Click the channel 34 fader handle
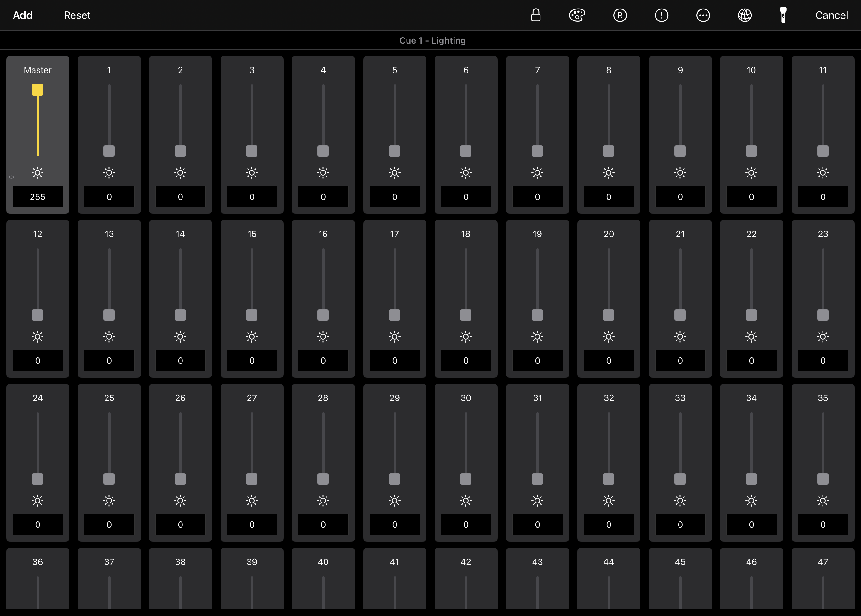This screenshot has height=616, width=861. point(751,479)
